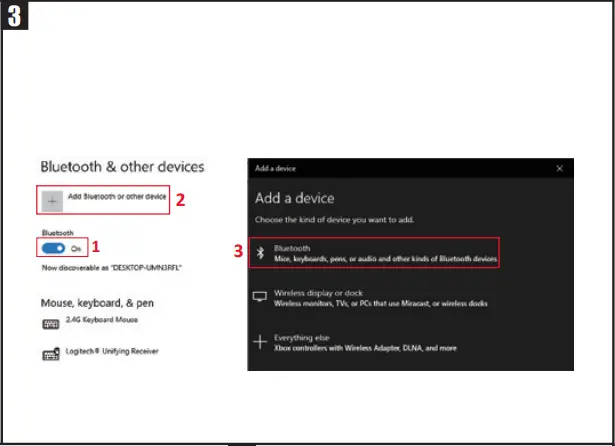Screen dimensions: 615x446
Task: Close the Add a device dialog
Action: (560, 168)
